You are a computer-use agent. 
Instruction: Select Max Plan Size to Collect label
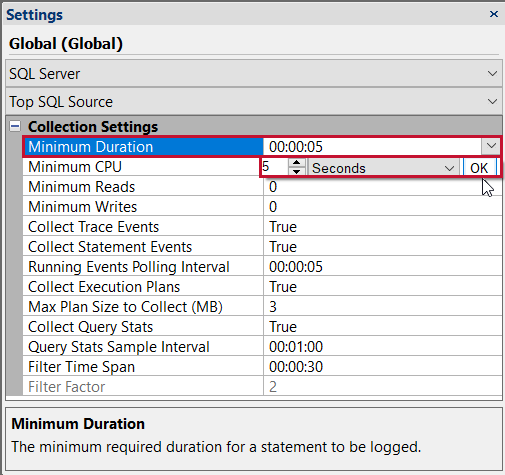[125, 307]
